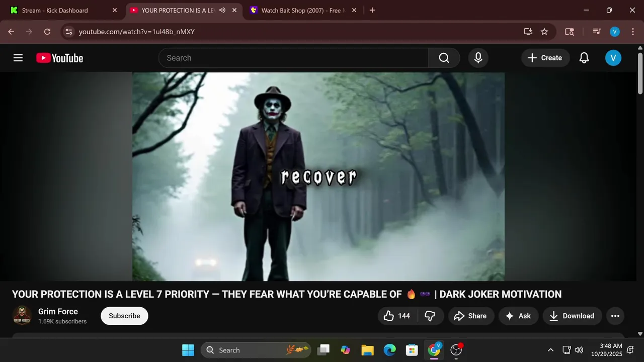Mute the YouTube tab audio icon
The height and width of the screenshot is (362, 644).
tap(222, 10)
